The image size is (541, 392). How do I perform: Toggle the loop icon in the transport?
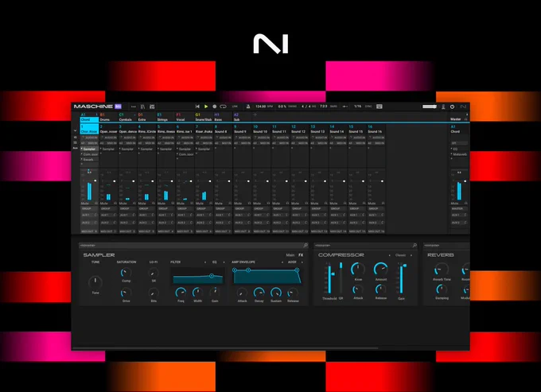click(x=223, y=107)
